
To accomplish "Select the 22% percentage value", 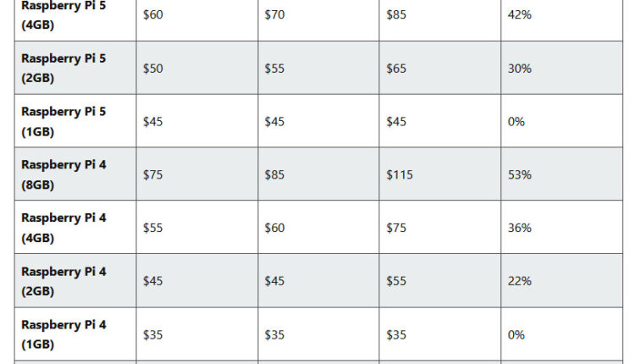I will (520, 281).
